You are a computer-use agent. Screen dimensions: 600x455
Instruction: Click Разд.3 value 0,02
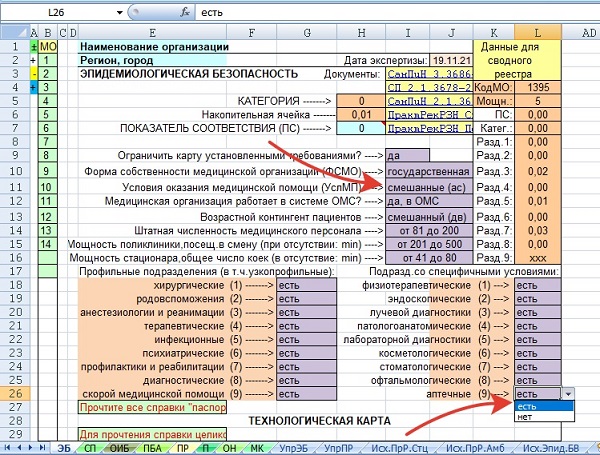point(538,171)
